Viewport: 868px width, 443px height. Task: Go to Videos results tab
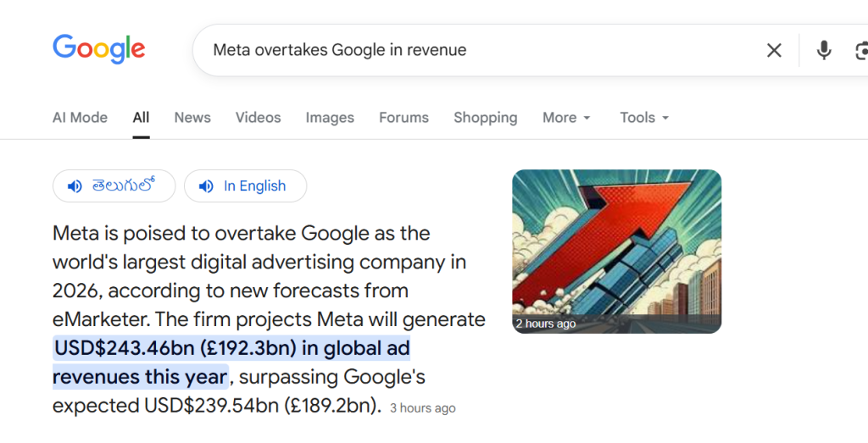coord(258,118)
